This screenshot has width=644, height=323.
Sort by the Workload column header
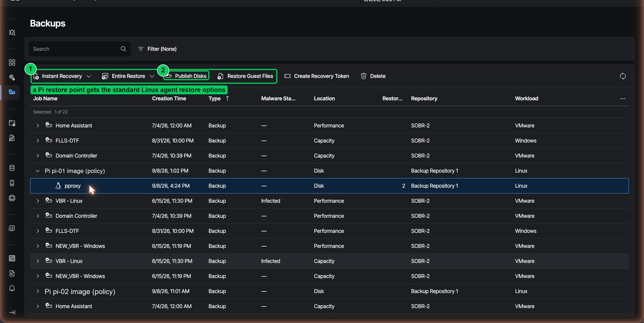click(527, 98)
